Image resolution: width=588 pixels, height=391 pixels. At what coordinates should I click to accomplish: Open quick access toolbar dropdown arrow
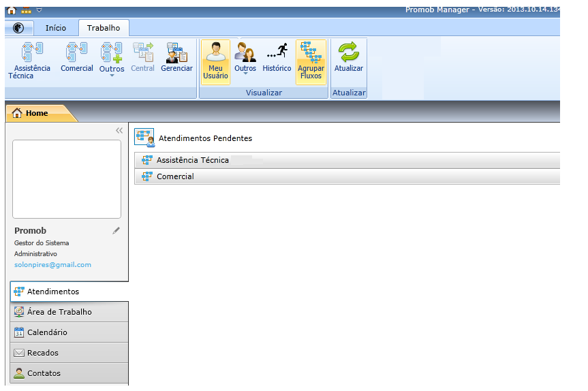point(39,10)
